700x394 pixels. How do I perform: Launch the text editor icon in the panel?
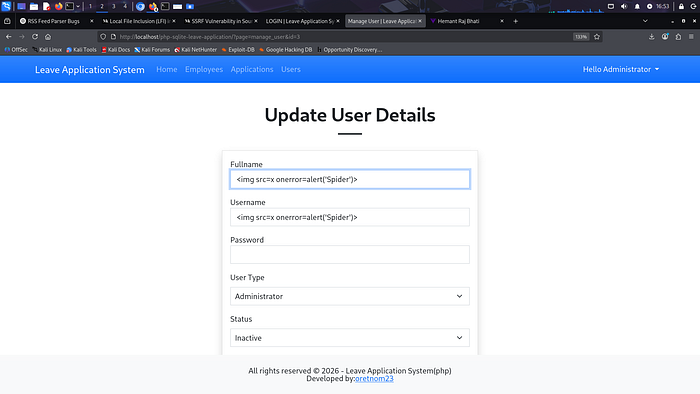point(46,6)
